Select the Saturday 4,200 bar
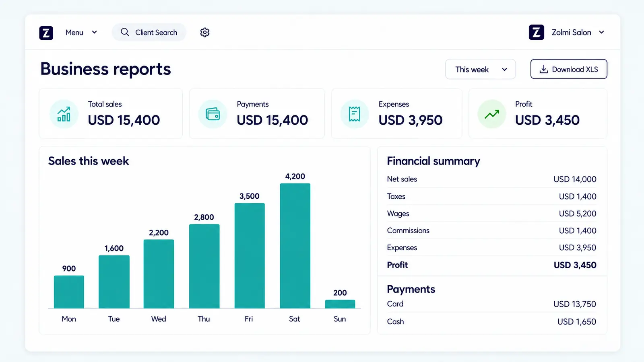The width and height of the screenshot is (644, 362). (295, 246)
